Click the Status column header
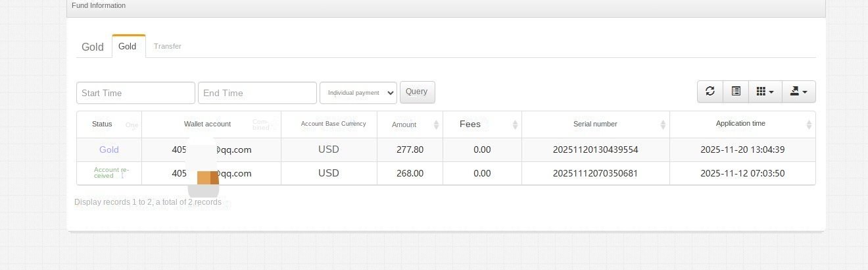The image size is (868, 270). tap(102, 124)
